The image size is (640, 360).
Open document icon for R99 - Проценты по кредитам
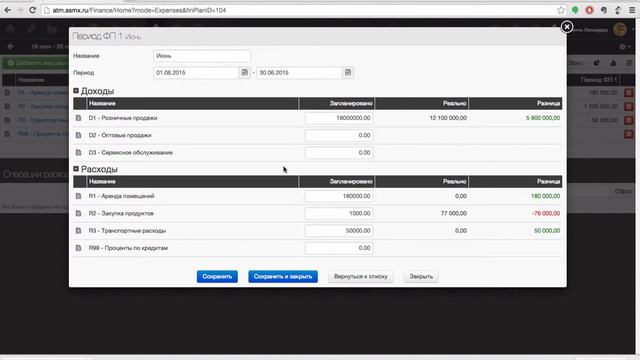[78, 248]
